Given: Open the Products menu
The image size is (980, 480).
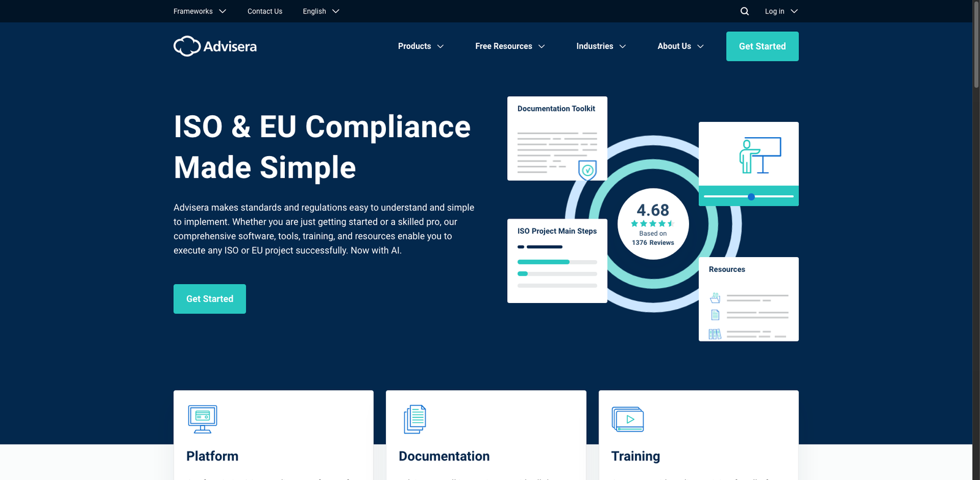Looking at the screenshot, I should 421,46.
